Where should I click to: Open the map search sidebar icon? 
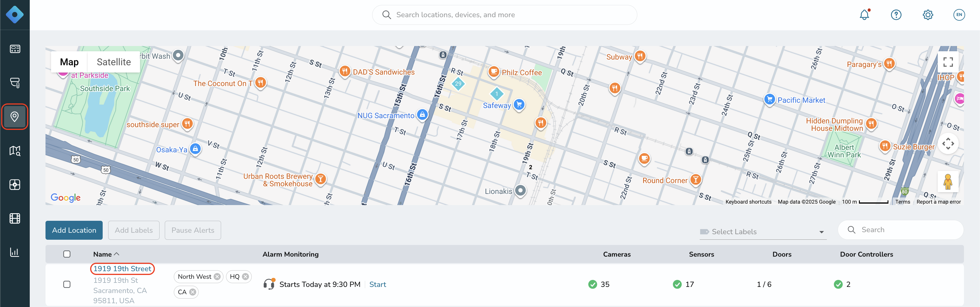point(15,151)
